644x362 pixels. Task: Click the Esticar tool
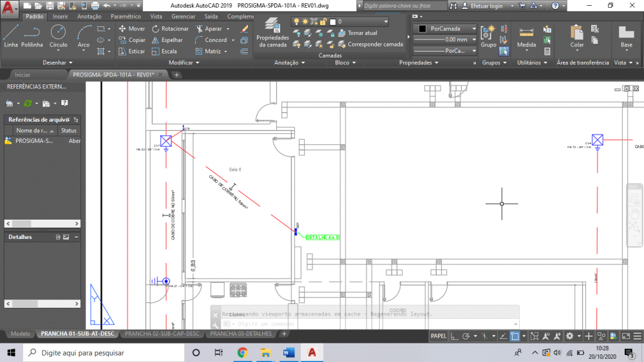point(132,52)
